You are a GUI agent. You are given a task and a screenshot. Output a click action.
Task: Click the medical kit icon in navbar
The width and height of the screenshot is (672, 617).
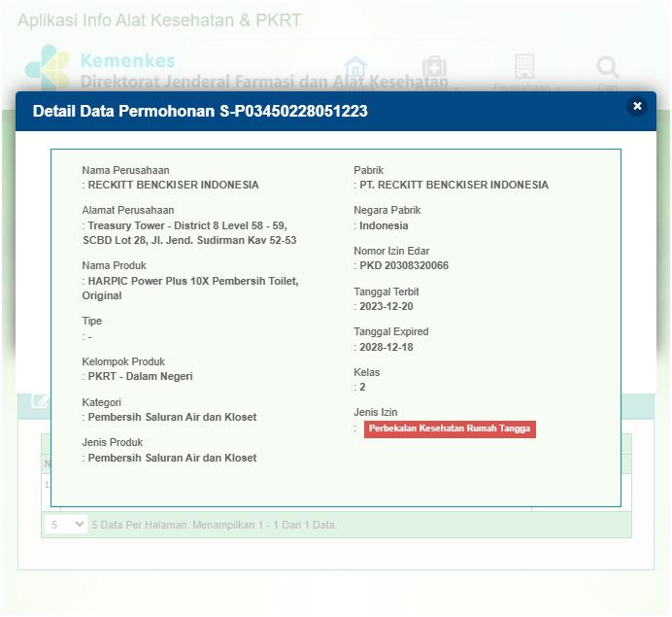[434, 67]
